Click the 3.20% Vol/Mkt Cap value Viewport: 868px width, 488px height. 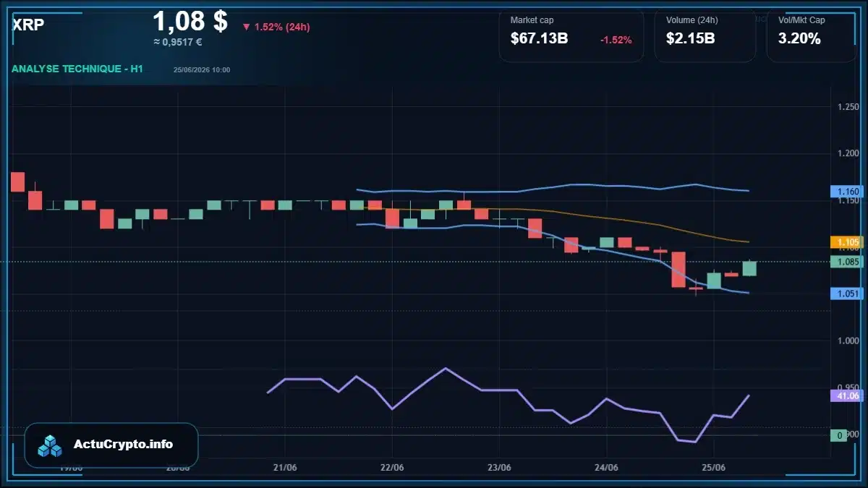[799, 39]
